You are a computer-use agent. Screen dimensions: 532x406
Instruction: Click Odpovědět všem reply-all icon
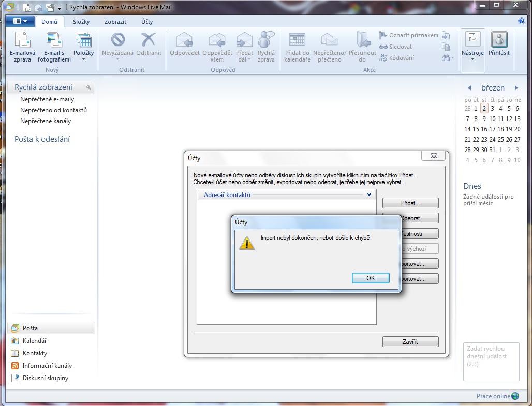(217, 40)
